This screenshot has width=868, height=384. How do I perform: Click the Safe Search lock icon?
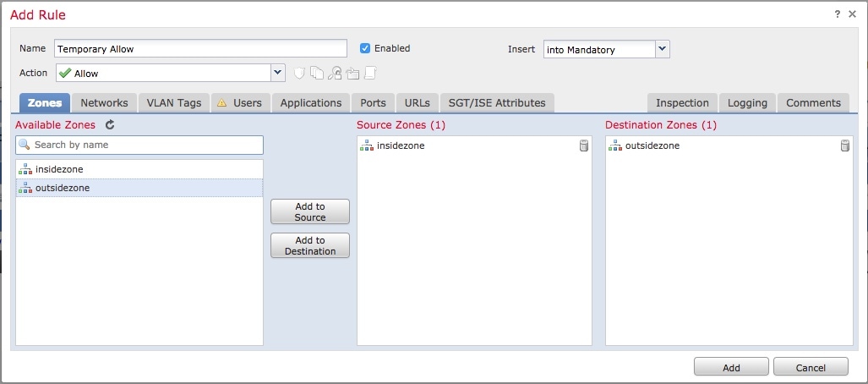pyautogui.click(x=335, y=73)
